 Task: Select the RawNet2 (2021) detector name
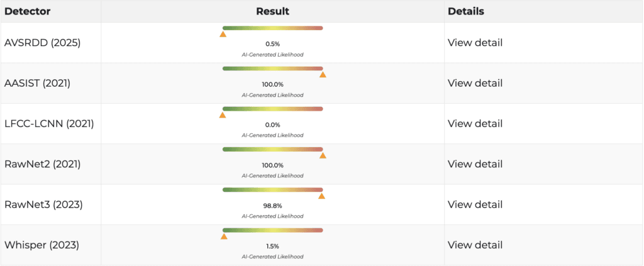pos(42,164)
